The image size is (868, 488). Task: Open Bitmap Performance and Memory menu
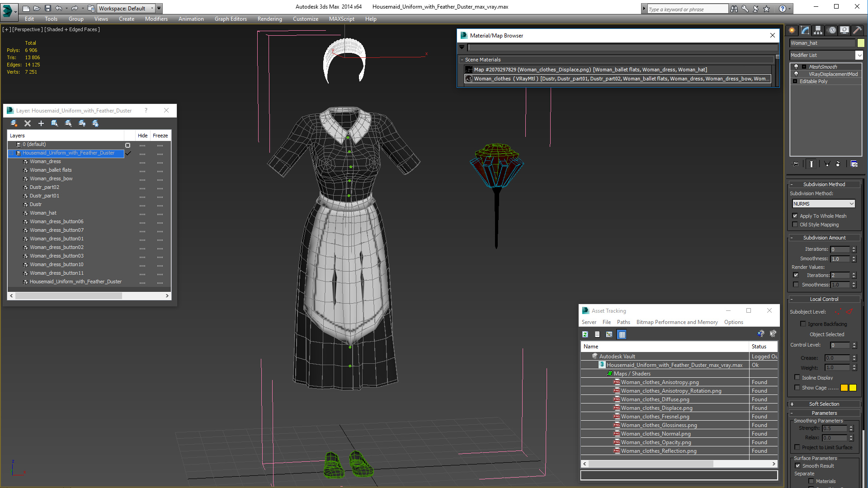tap(677, 322)
